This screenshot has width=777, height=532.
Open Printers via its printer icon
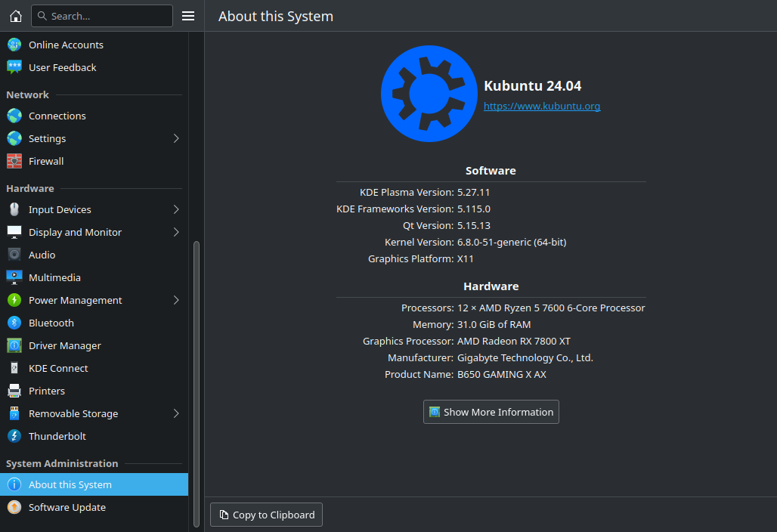coord(14,391)
